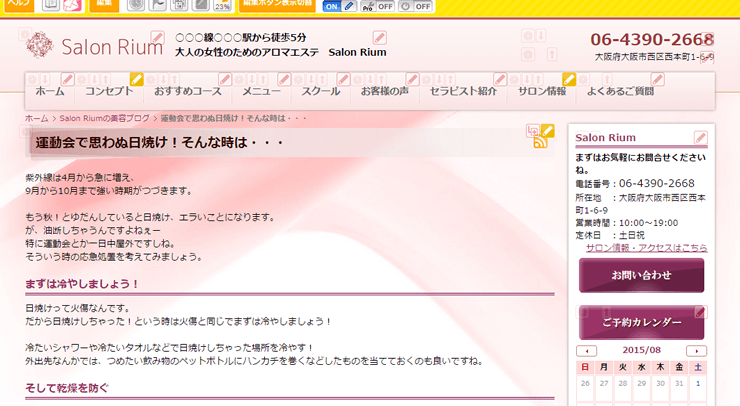Open the よくあるご質問 navigation tab
The height and width of the screenshot is (406, 740).
point(620,91)
